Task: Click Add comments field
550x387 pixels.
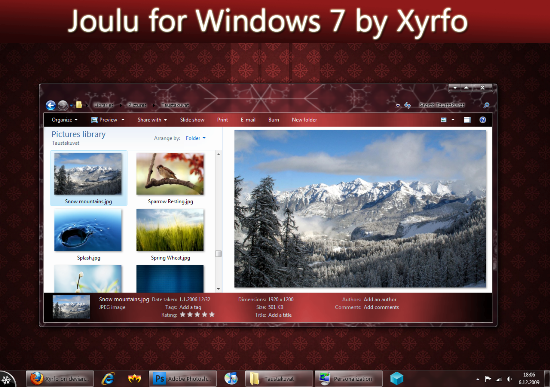Action: [x=381, y=307]
